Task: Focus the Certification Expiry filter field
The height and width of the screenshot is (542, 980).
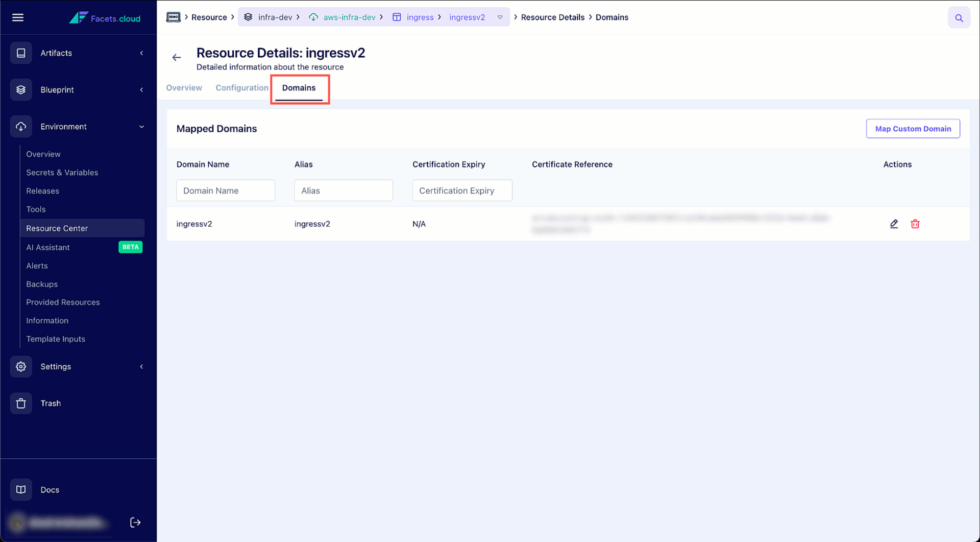Action: pyautogui.click(x=462, y=191)
